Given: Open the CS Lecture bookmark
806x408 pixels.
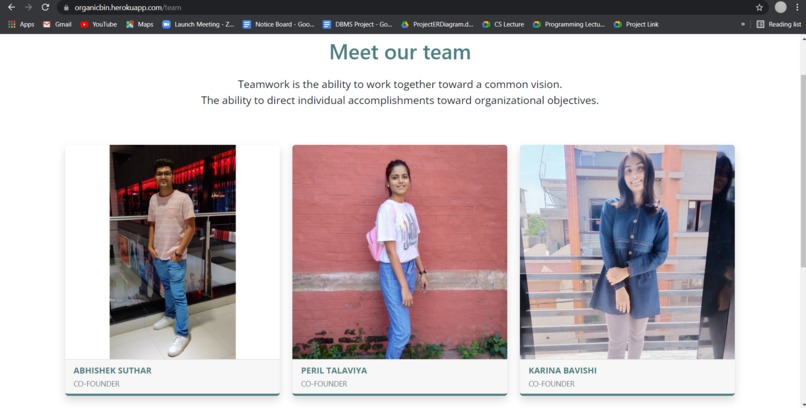Looking at the screenshot, I should pyautogui.click(x=503, y=24).
